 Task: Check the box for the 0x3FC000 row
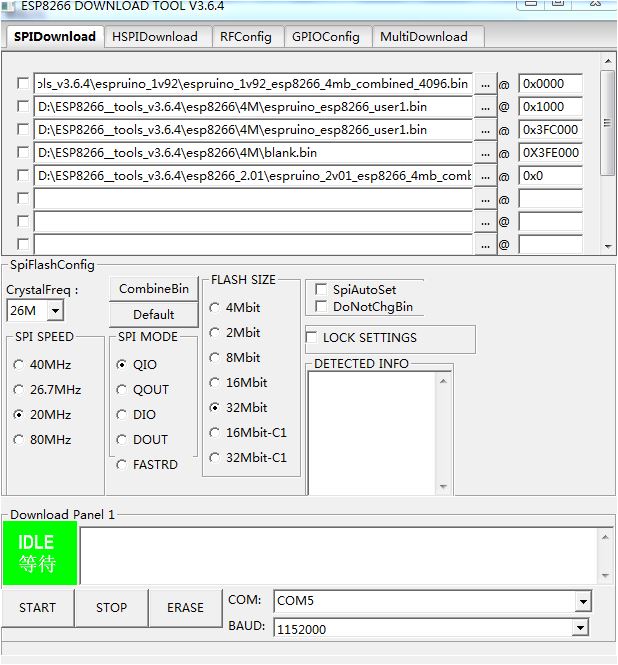pyautogui.click(x=23, y=129)
